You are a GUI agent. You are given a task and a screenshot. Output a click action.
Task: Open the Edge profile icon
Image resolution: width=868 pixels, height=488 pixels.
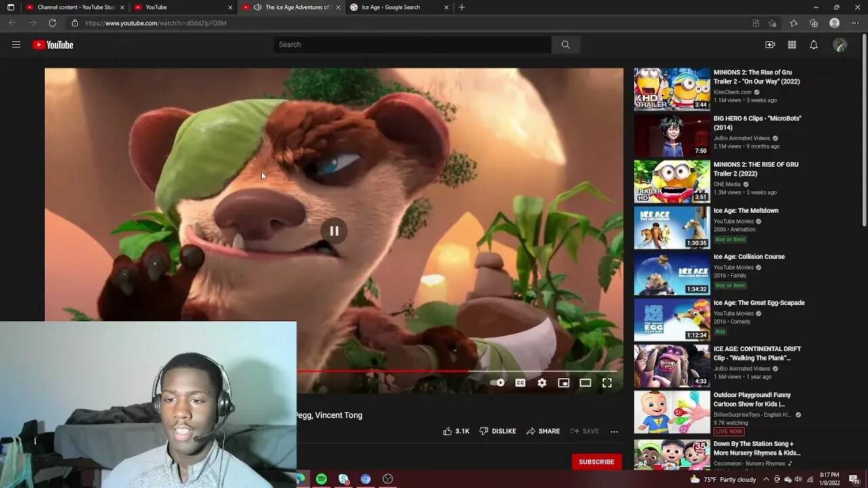[x=835, y=23]
